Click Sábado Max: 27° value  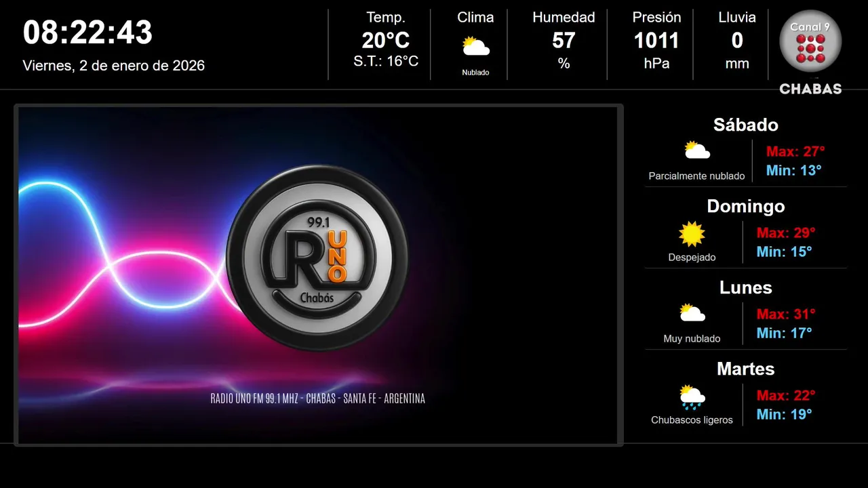point(795,152)
